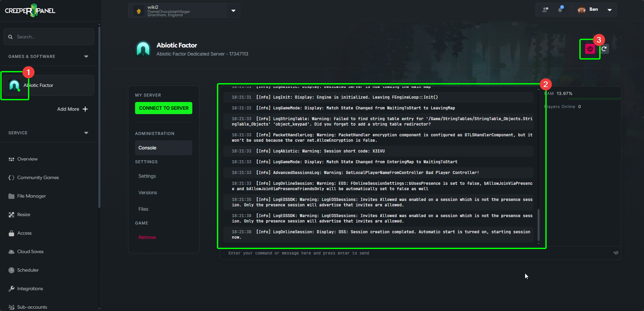Click Ben's user avatar

point(582,10)
